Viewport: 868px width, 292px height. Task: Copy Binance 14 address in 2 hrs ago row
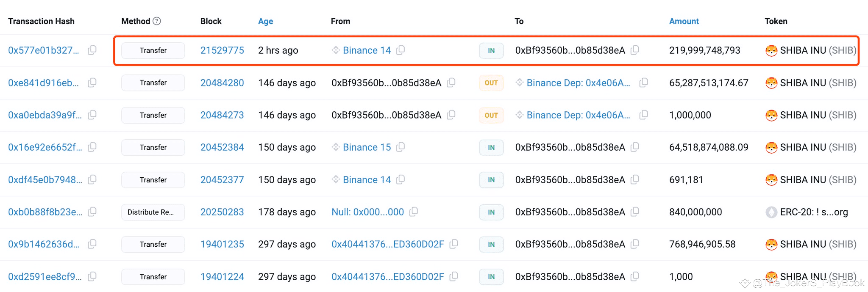pos(401,50)
